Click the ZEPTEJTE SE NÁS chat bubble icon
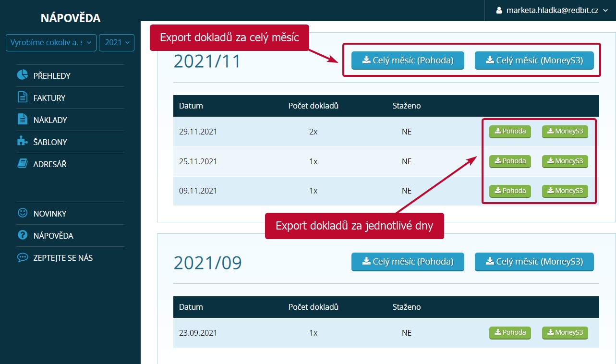The height and width of the screenshot is (364, 616). (x=22, y=257)
